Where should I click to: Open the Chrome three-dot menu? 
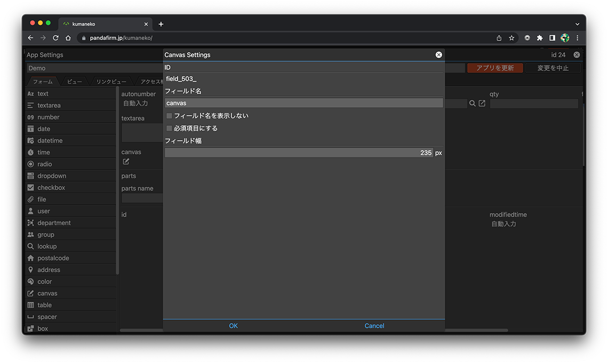point(577,38)
